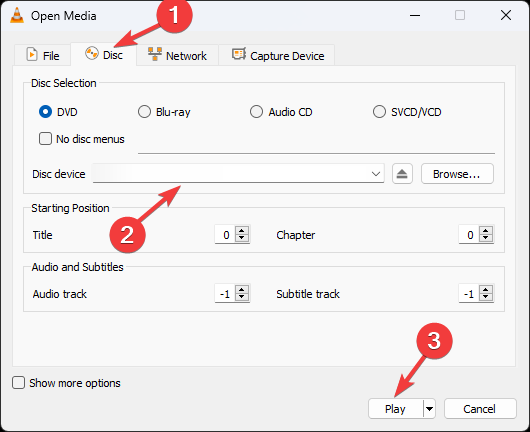Select the Blu-ray disc option
Viewport: 530px width, 432px height.
tap(144, 112)
